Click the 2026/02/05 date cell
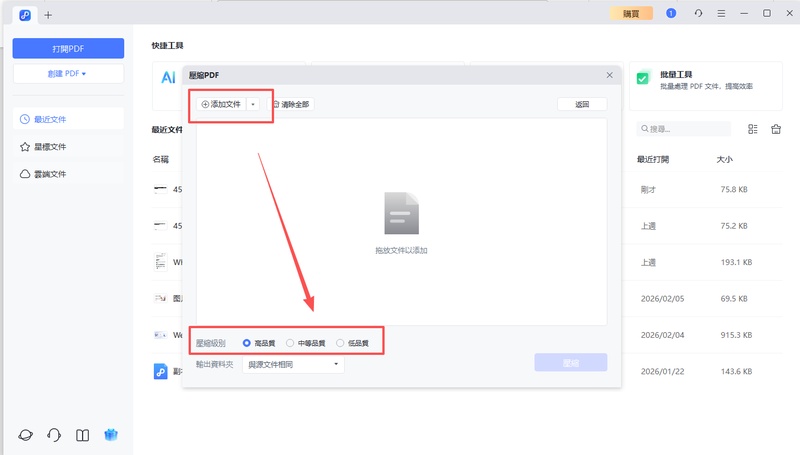800x455 pixels. click(662, 298)
